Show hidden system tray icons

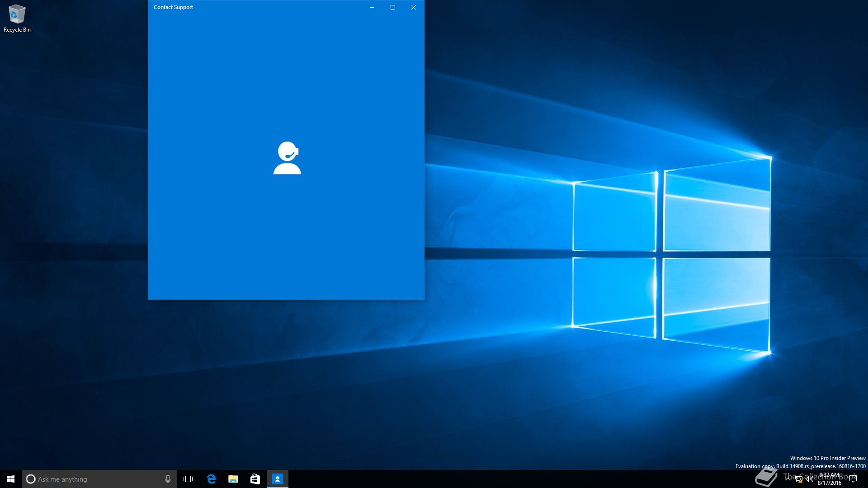click(x=788, y=479)
